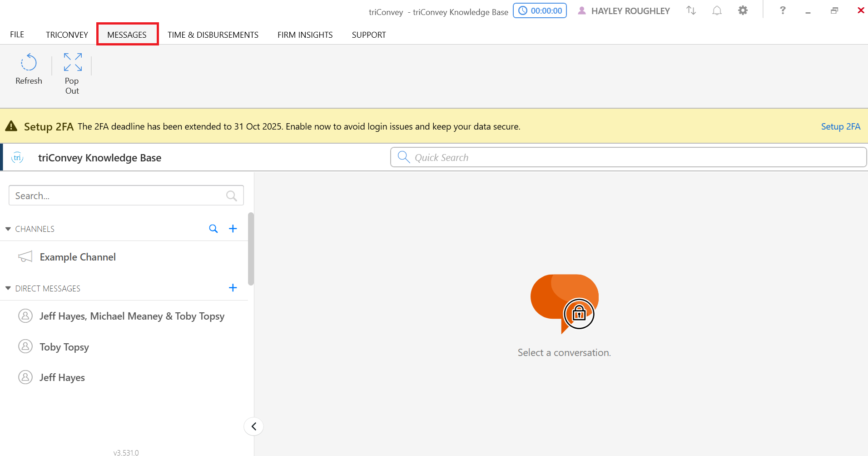The width and height of the screenshot is (868, 456).
Task: Click the avatar icon next to Toby Topsy
Action: point(25,346)
